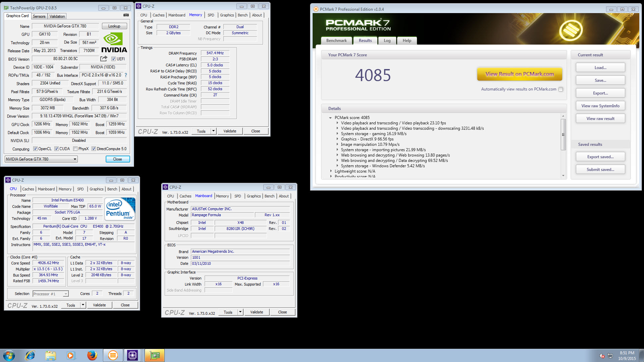Click the Show desktop button on taskbar
This screenshot has width=644, height=362.
click(641, 356)
